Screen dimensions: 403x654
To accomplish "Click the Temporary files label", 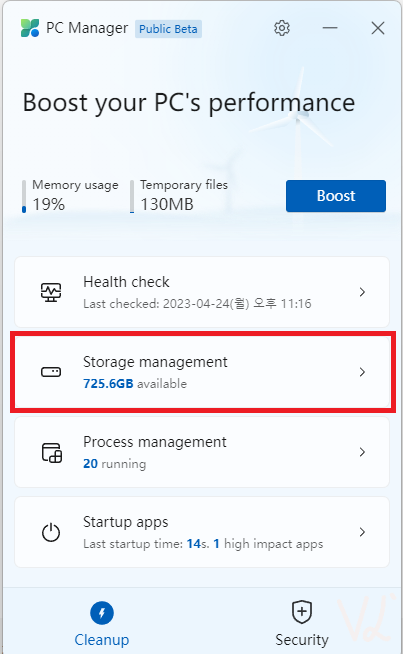I will tap(184, 185).
